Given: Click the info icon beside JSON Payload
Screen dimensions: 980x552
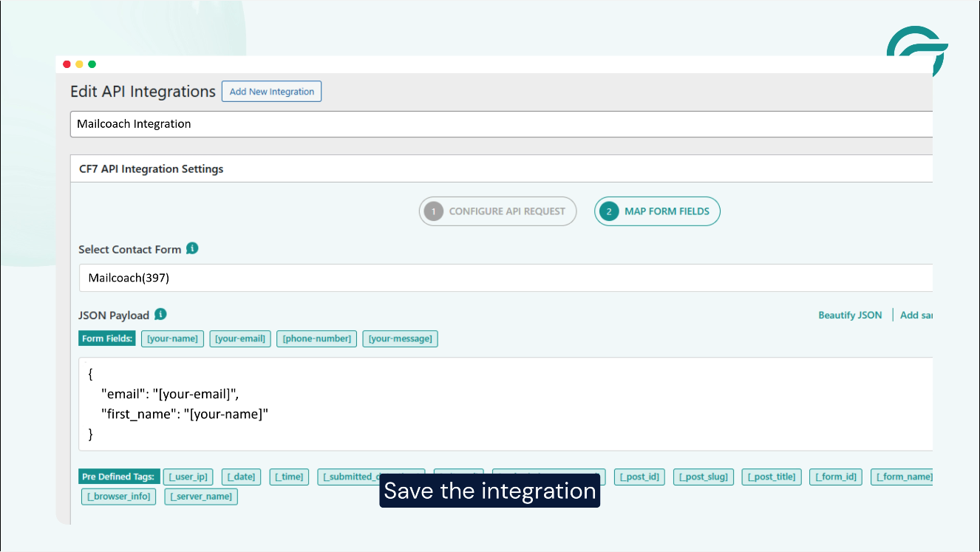Looking at the screenshot, I should click(160, 314).
